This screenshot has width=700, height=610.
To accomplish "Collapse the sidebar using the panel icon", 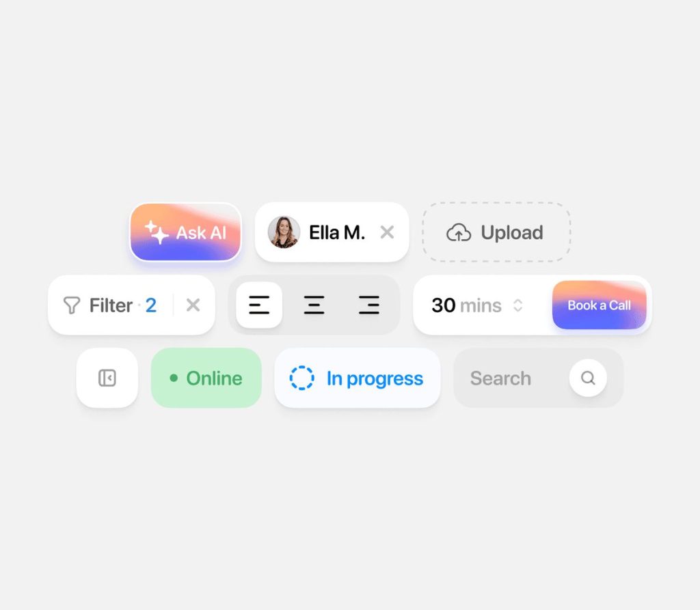I will tap(107, 378).
